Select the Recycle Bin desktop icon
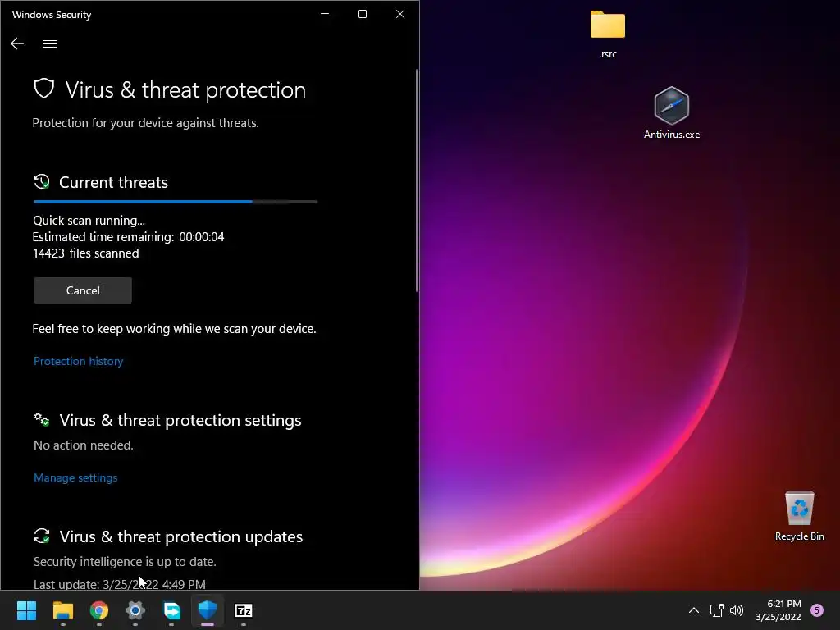The width and height of the screenshot is (840, 630). [799, 515]
